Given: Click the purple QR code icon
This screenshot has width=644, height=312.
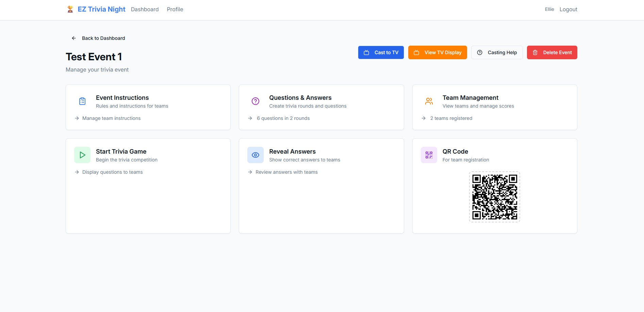Looking at the screenshot, I should [429, 155].
